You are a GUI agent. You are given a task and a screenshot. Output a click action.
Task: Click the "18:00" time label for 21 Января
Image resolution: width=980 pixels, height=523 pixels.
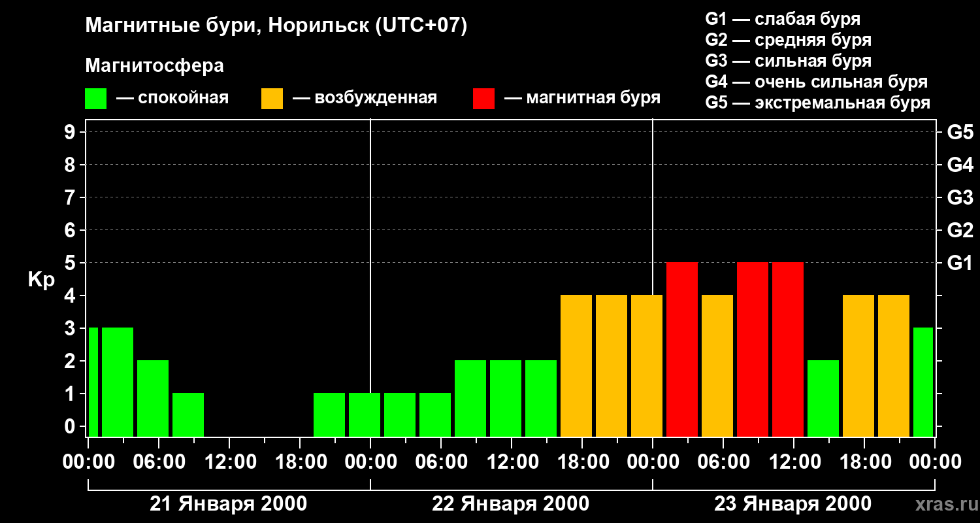(300, 462)
